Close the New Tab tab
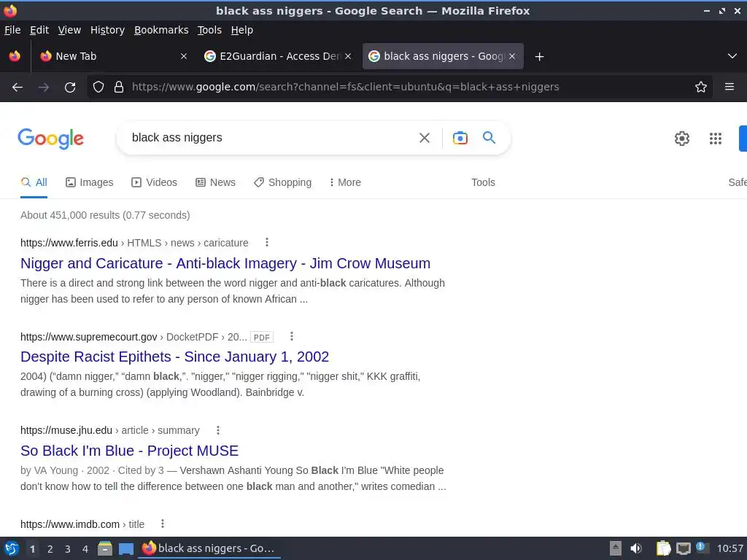747x560 pixels. pyautogui.click(x=184, y=56)
